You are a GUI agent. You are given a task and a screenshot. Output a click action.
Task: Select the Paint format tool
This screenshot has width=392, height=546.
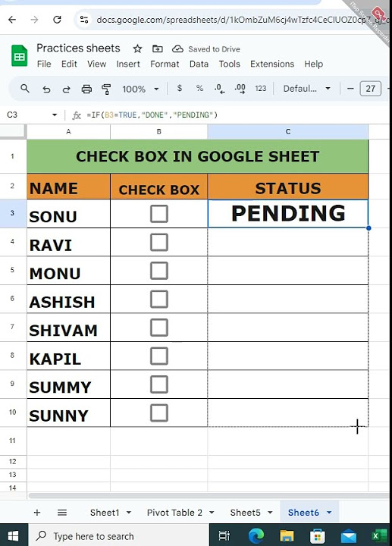pos(106,89)
